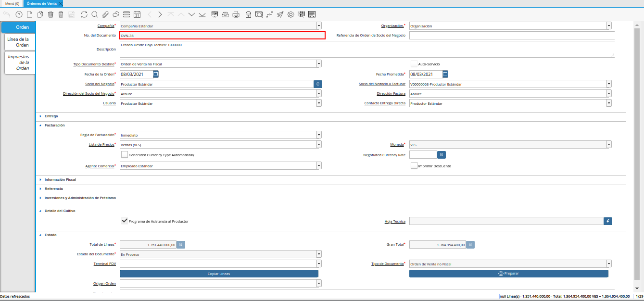
Task: Open the Find record magnifier icon
Action: (x=94, y=14)
